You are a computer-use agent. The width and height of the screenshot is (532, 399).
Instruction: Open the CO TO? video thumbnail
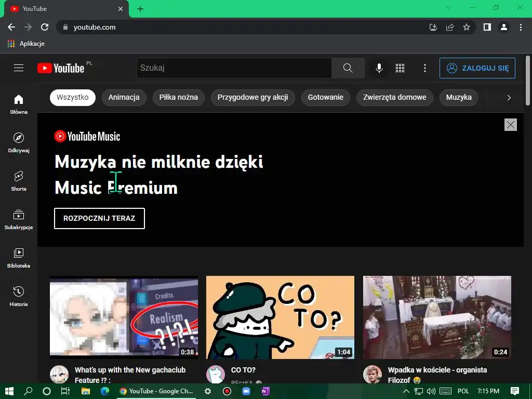(280, 317)
